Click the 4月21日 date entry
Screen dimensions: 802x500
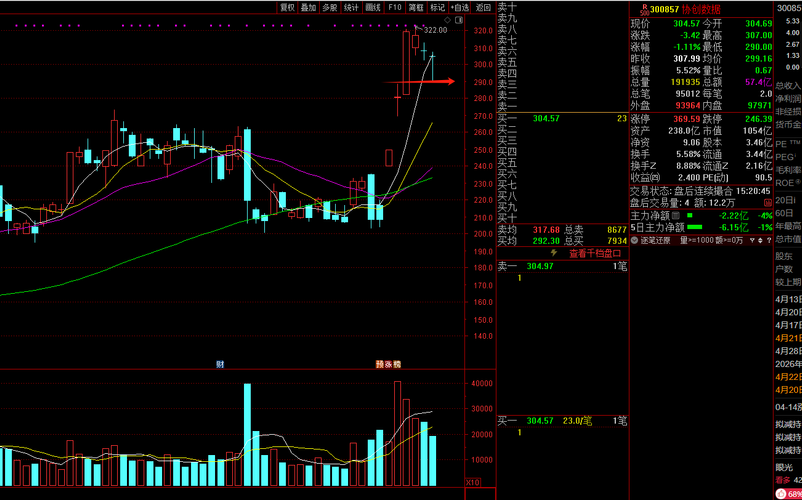coord(789,338)
